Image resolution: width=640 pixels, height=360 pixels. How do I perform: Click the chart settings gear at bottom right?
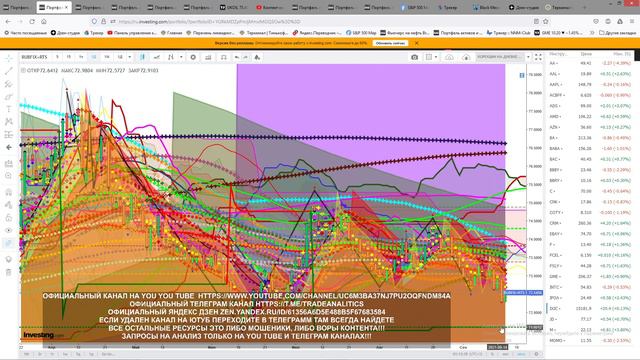click(536, 354)
